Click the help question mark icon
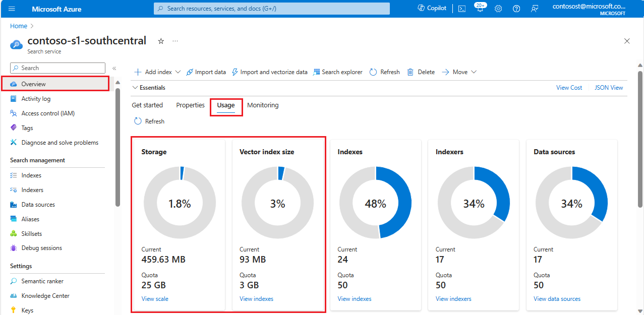The height and width of the screenshot is (315, 644). click(516, 9)
